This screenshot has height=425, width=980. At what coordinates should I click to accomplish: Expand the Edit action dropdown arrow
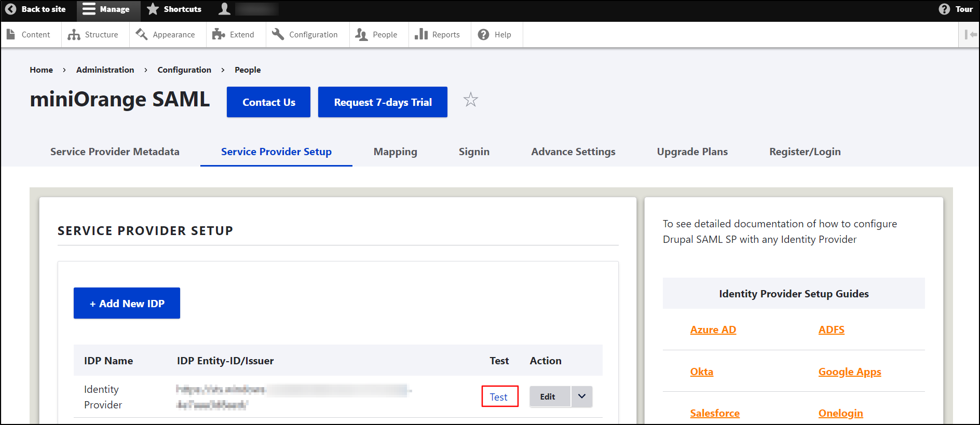[x=582, y=396]
